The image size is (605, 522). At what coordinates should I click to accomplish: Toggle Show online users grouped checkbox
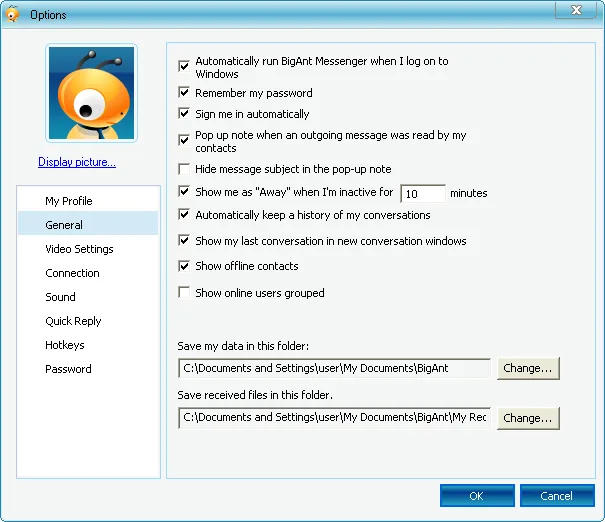[184, 292]
